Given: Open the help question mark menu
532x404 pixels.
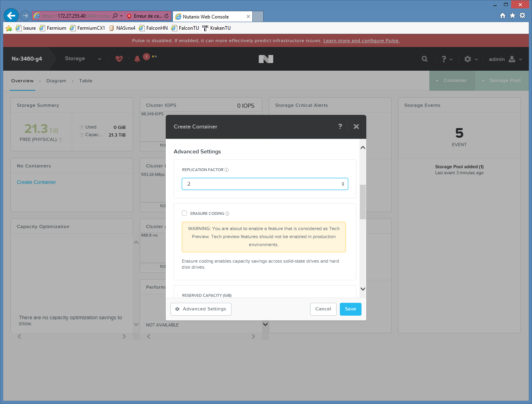Looking at the screenshot, I should coord(447,59).
